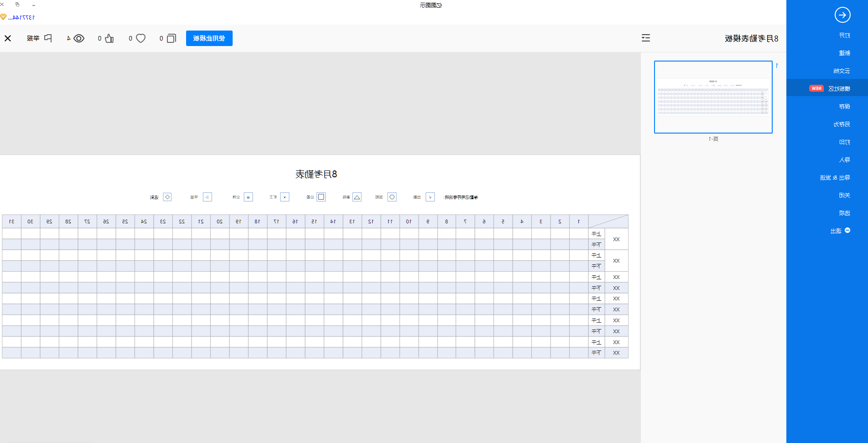Image resolution: width=868 pixels, height=443 pixels.
Task: Click the eye views icon
Action: [79, 38]
